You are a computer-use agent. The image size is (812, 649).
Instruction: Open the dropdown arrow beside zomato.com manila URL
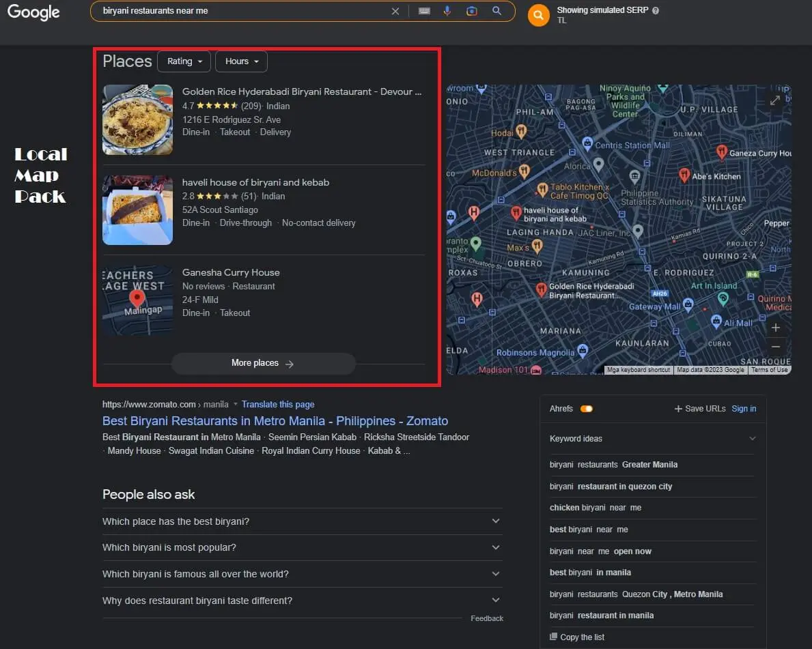236,404
